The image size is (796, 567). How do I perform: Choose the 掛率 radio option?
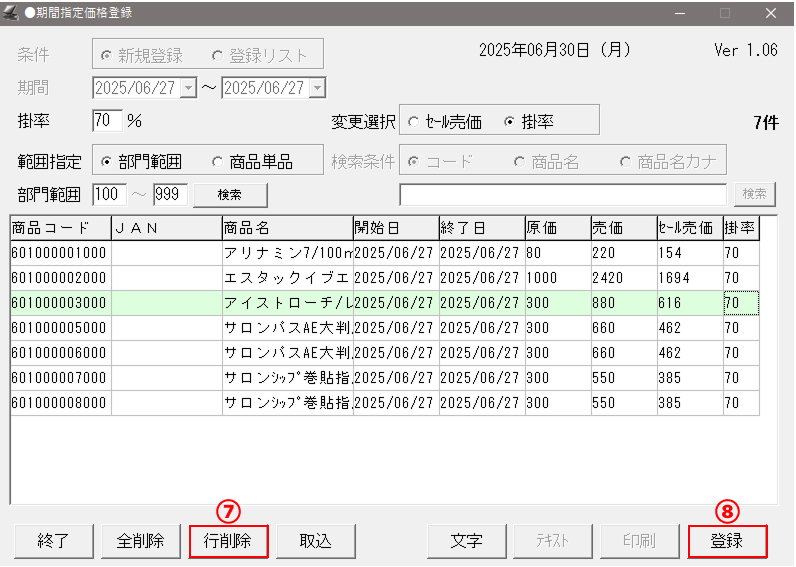[x=509, y=122]
